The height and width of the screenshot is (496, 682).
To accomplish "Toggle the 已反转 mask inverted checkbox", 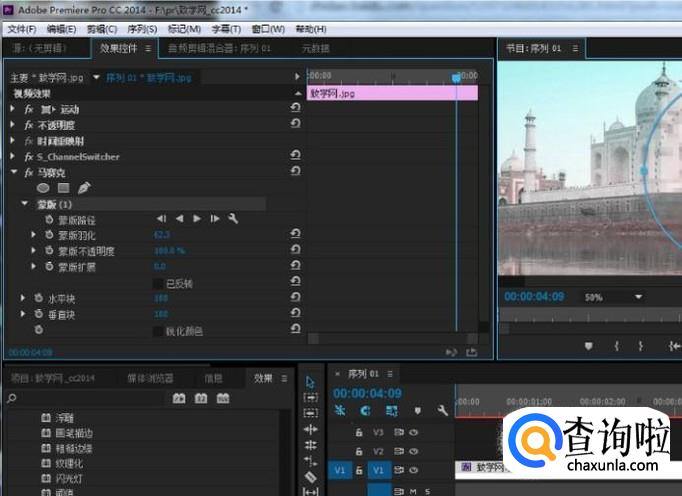I will [x=157, y=283].
